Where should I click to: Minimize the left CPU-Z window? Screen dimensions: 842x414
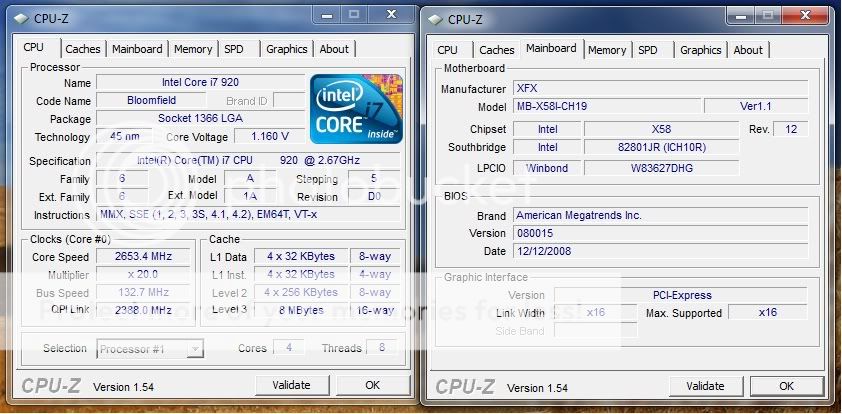[325, 14]
